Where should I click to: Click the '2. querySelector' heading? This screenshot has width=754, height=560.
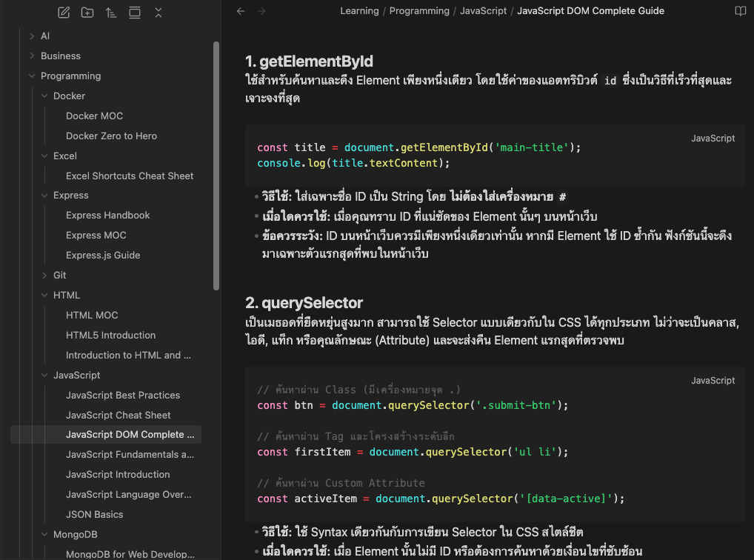(x=304, y=303)
